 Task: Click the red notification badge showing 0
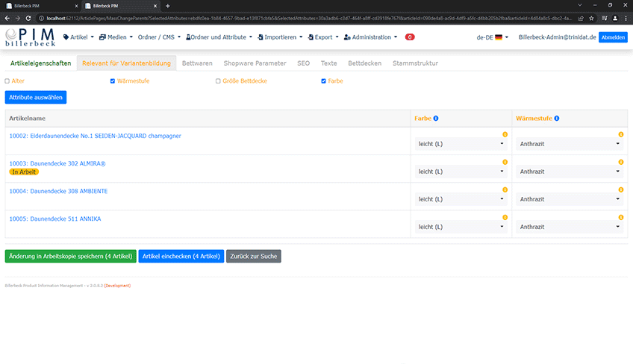pos(409,37)
